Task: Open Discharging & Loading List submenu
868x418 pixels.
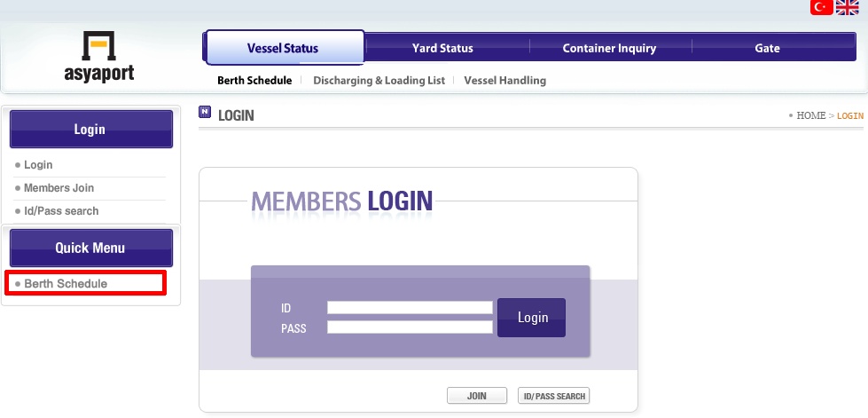Action: (378, 81)
